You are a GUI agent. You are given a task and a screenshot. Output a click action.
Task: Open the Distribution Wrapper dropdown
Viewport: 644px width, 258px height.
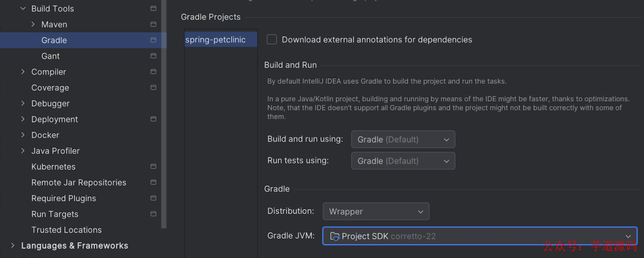[376, 211]
